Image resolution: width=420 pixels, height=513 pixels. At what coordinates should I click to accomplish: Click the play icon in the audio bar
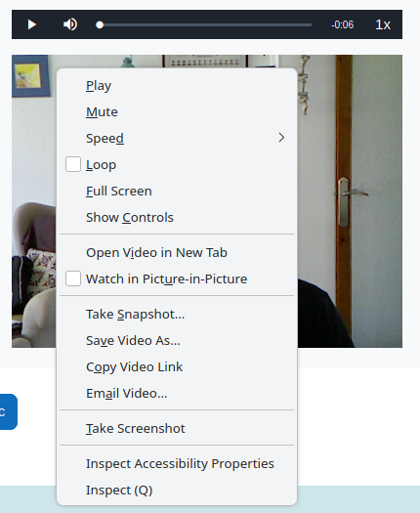pyautogui.click(x=31, y=24)
